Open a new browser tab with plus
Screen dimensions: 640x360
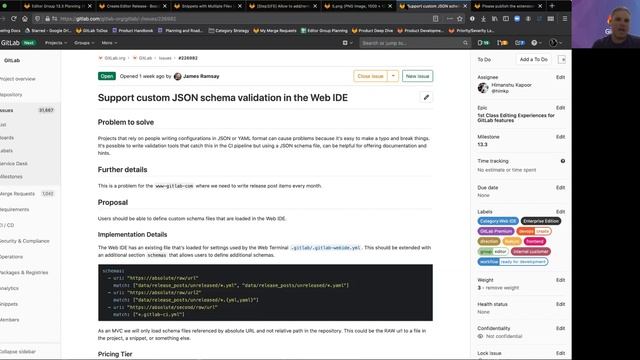(x=552, y=6)
